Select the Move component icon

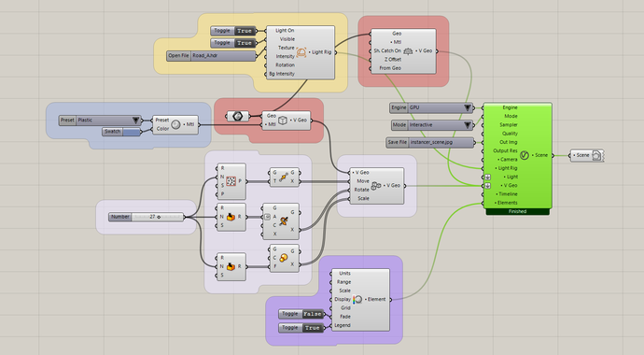[284, 177]
